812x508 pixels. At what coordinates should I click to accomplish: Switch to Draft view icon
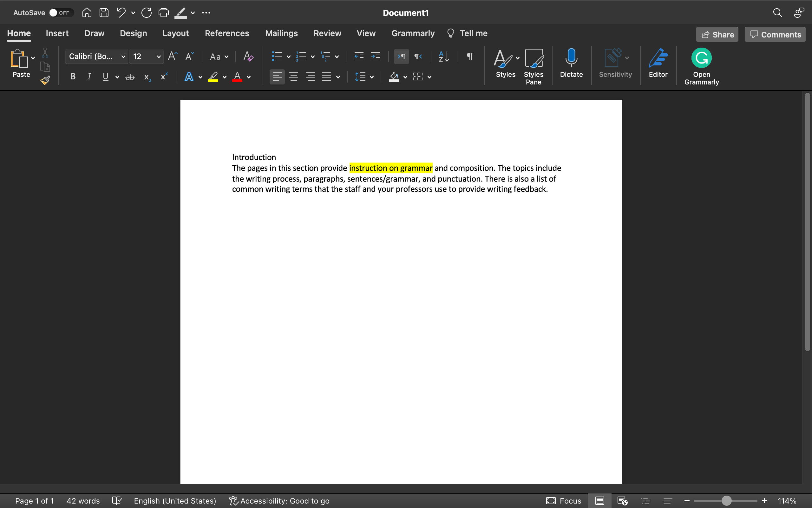667,501
